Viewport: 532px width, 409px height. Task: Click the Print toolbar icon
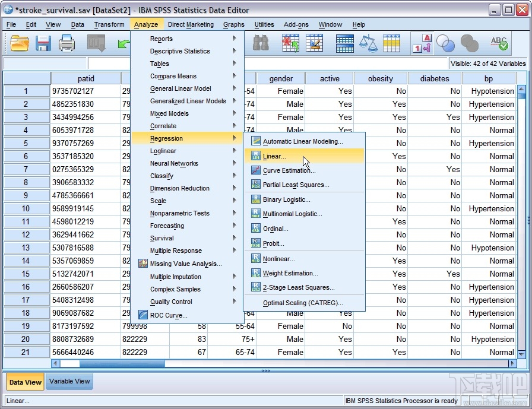[67, 43]
